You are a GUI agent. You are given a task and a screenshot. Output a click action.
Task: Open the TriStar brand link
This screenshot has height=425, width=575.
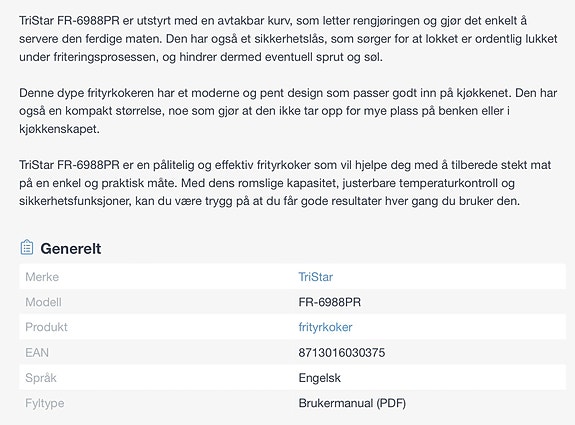[315, 277]
